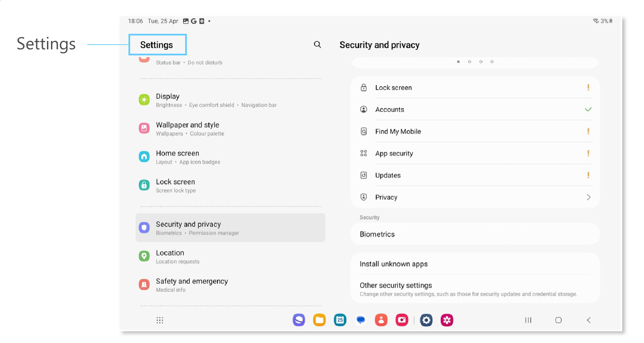
Task: Go to the last page indicator dot
Action: [x=492, y=62]
